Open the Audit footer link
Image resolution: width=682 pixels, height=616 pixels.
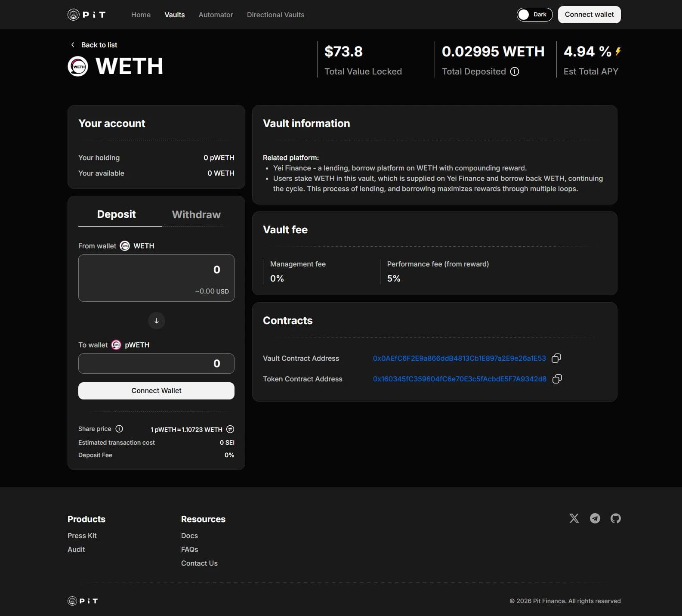tap(76, 549)
